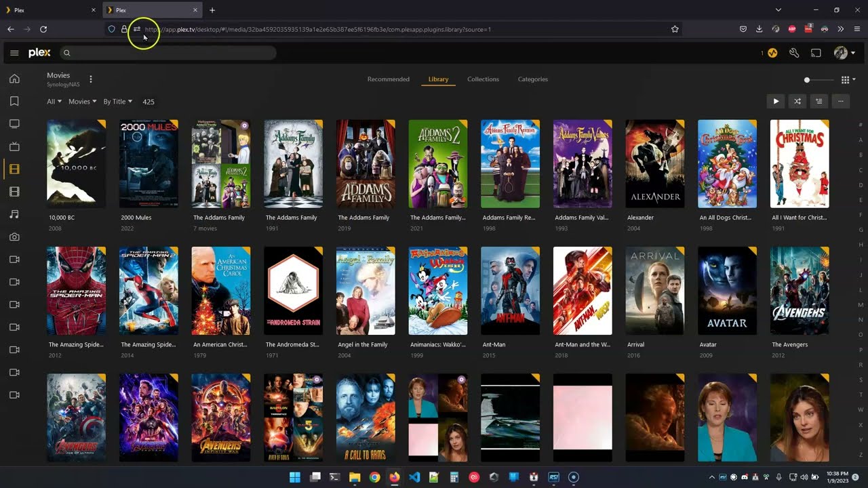868x488 pixels.
Task: Open Visual Studio Code from taskbar
Action: [414, 477]
